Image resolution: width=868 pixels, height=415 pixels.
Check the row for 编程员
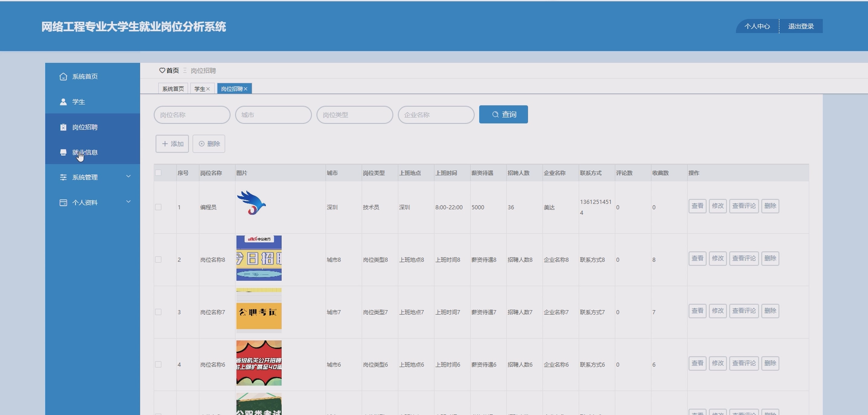[158, 207]
